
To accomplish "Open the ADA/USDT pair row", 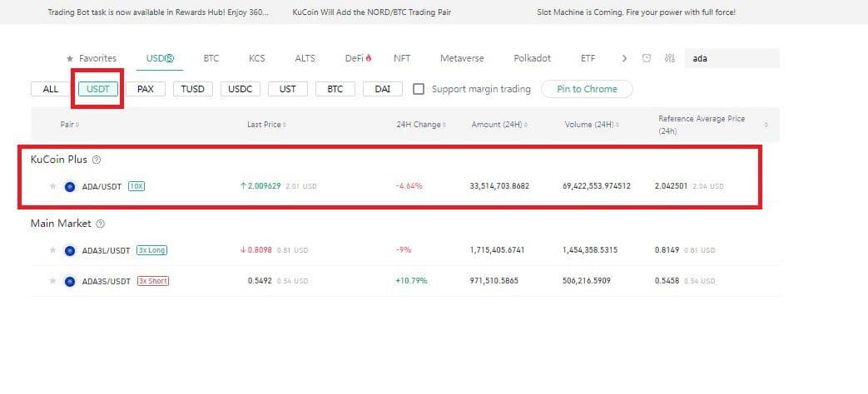I will coord(405,186).
